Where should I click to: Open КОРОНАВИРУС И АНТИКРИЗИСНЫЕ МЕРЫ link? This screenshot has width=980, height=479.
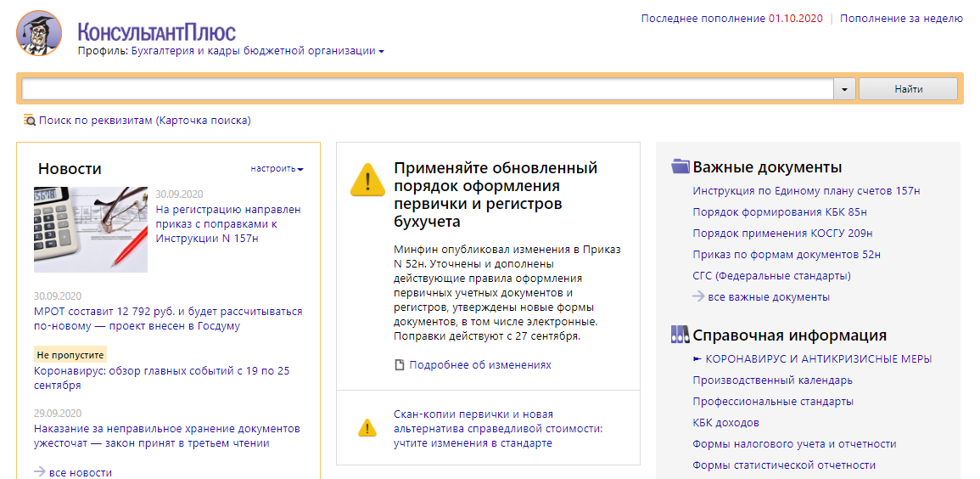(818, 359)
